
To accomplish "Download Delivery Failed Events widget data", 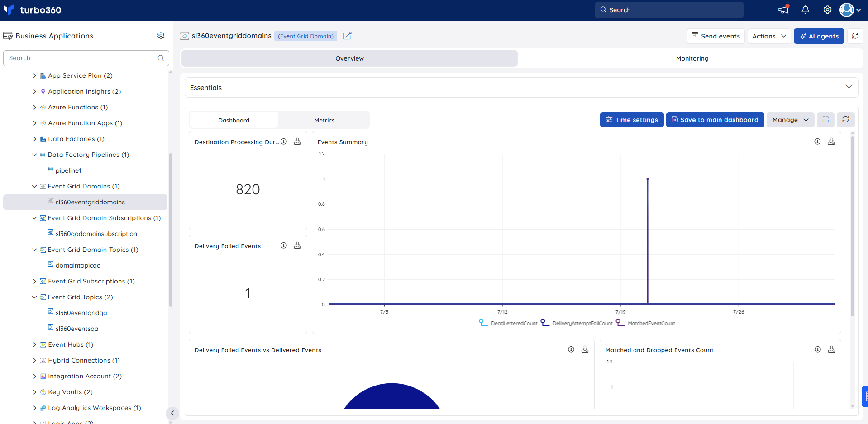I will tap(297, 245).
